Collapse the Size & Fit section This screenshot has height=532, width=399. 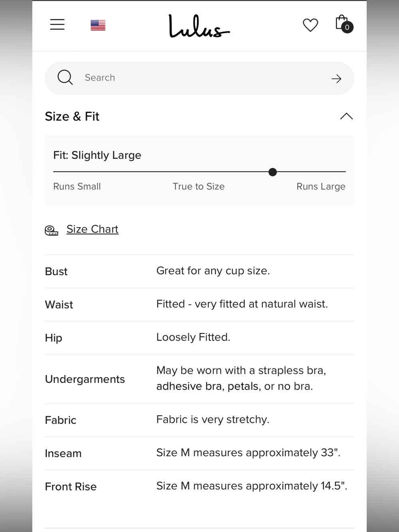click(346, 116)
